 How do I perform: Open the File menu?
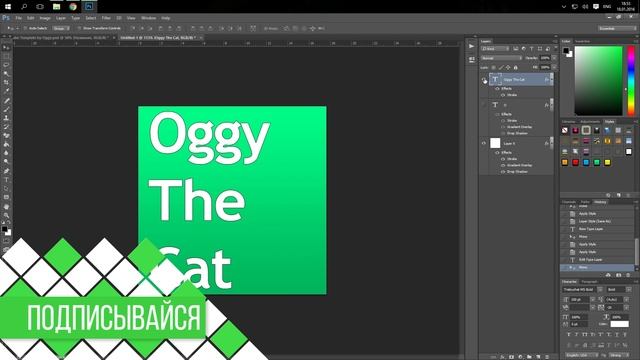click(x=18, y=18)
